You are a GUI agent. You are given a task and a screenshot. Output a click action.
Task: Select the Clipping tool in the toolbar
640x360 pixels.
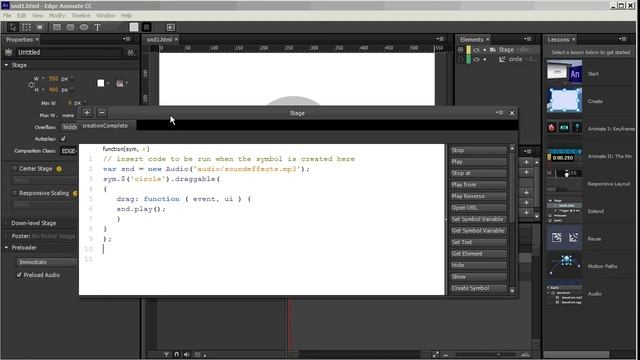40,27
